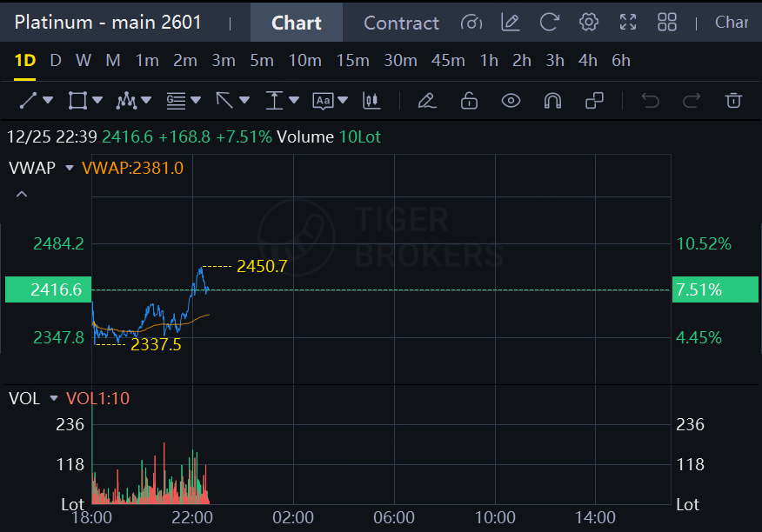
Task: Switch to the Contract tab
Action: coord(401,23)
